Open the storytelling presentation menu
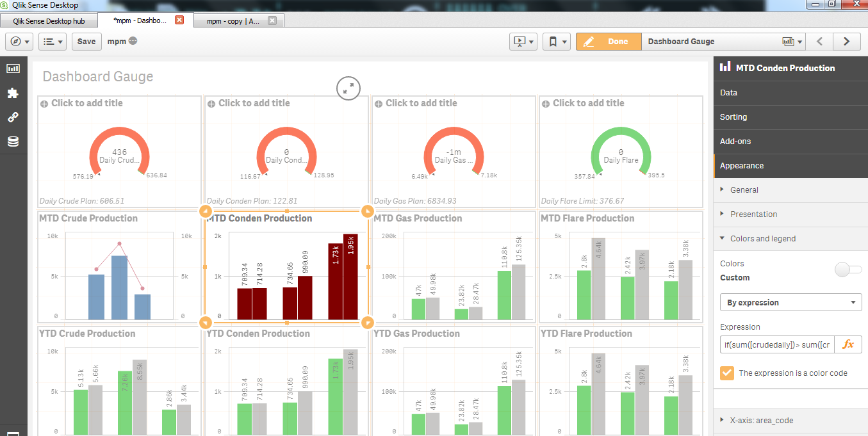Image resolution: width=868 pixels, height=436 pixels. (523, 42)
